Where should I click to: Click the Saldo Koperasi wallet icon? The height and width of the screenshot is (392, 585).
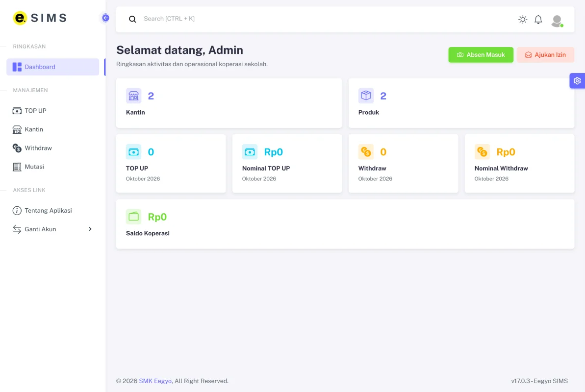(x=133, y=217)
